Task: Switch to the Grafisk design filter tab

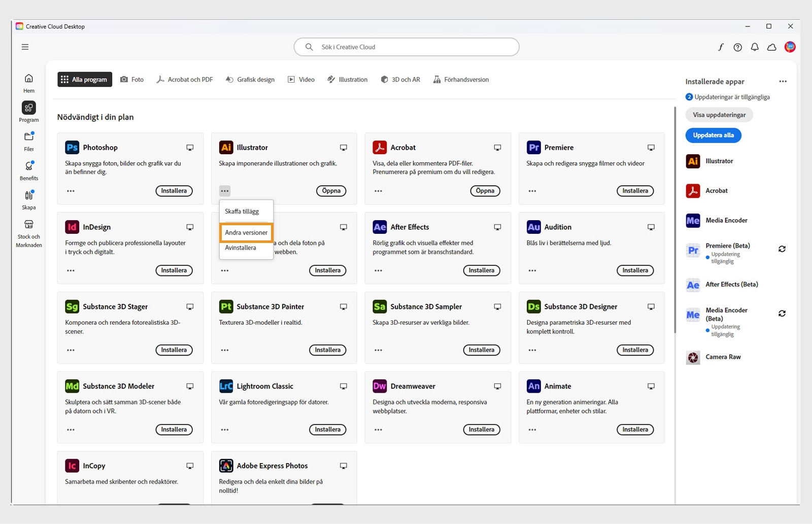Action: [x=250, y=79]
